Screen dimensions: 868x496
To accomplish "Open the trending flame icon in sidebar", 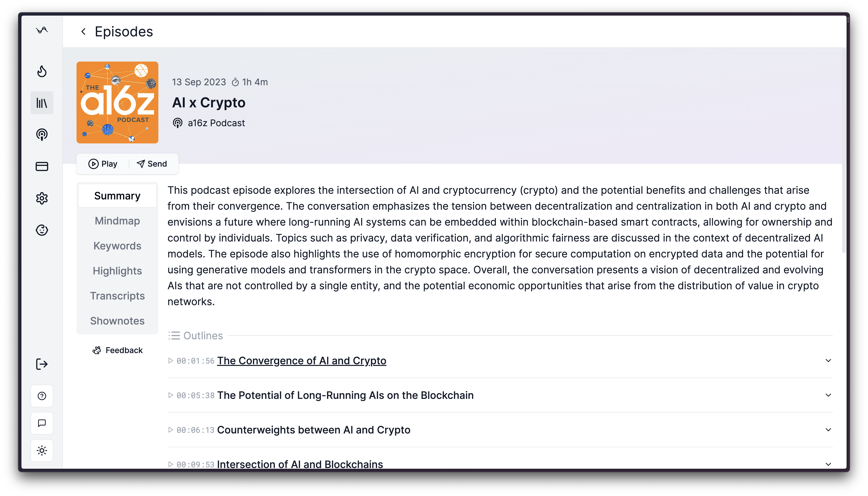I will click(x=42, y=71).
